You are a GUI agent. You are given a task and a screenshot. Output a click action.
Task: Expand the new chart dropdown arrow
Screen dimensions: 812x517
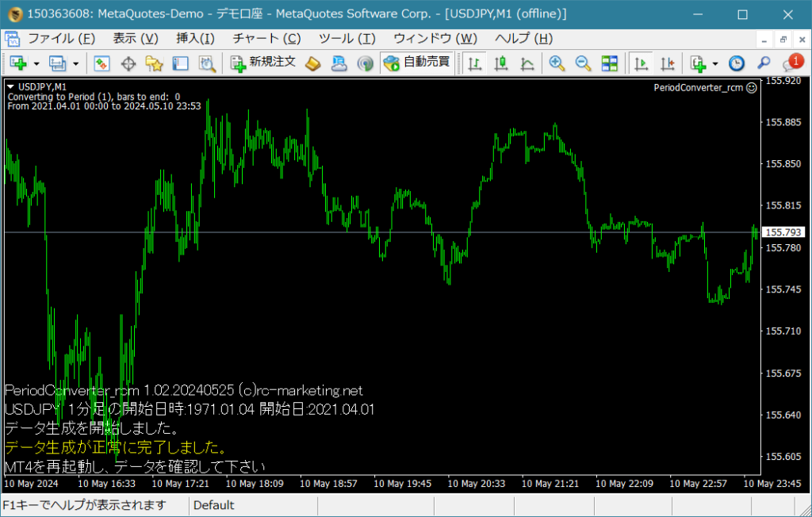[36, 63]
